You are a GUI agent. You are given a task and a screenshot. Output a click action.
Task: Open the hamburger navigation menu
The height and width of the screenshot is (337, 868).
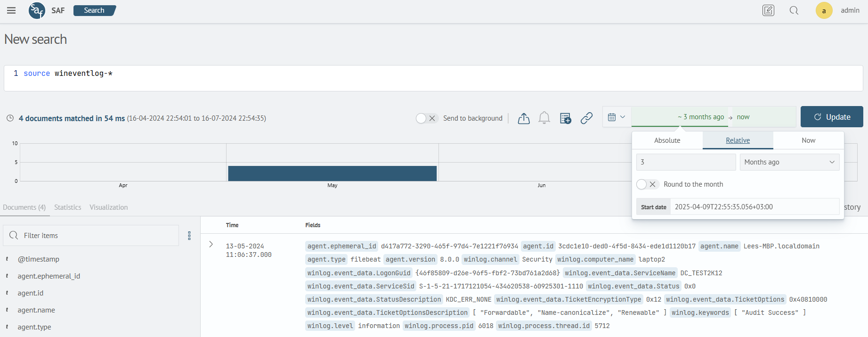click(11, 10)
